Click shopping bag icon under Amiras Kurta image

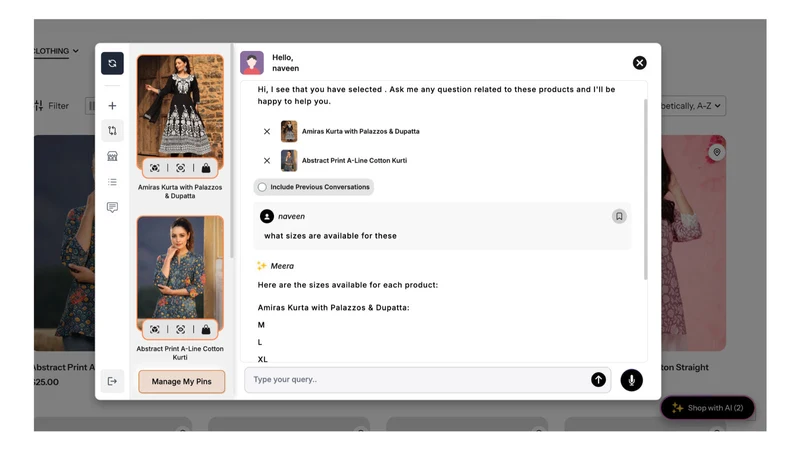206,168
